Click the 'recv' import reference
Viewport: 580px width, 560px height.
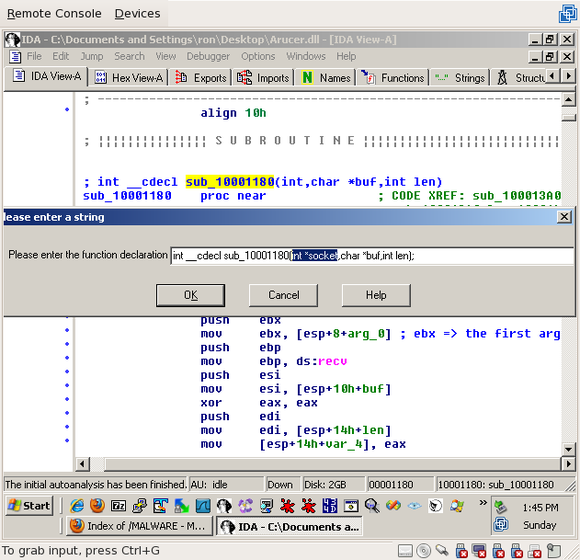332,361
